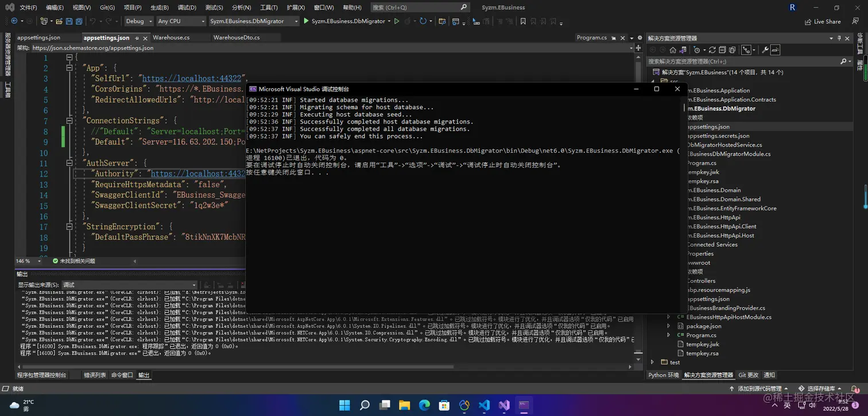Click the taskbar Search magnifier icon

coord(365,405)
